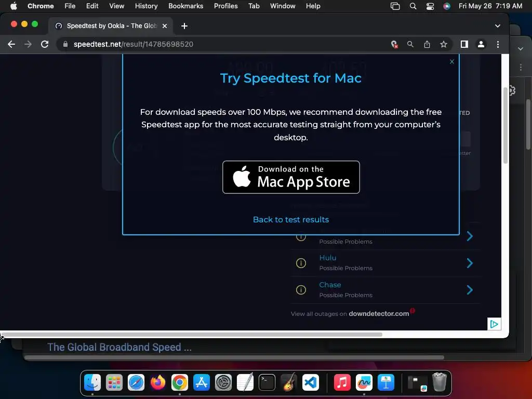Click the Spotlight search icon in the menu bar

(413, 6)
